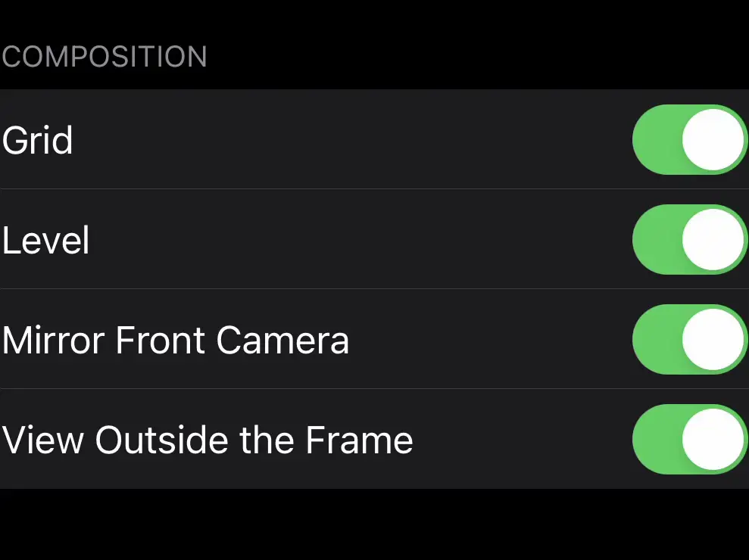
Task: Click the View Outside the Frame switch knob
Action: coord(713,440)
